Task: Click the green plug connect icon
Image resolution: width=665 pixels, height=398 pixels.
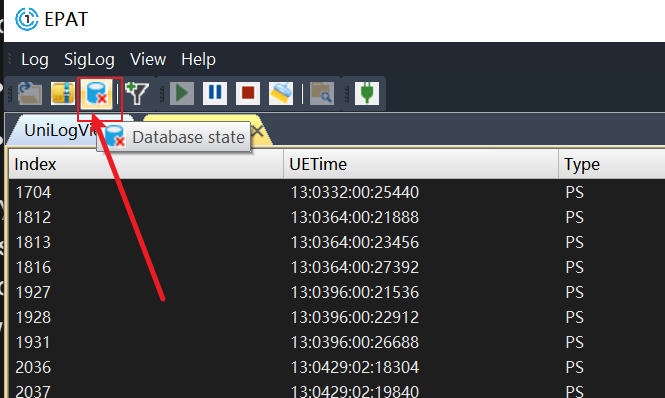Action: click(367, 93)
